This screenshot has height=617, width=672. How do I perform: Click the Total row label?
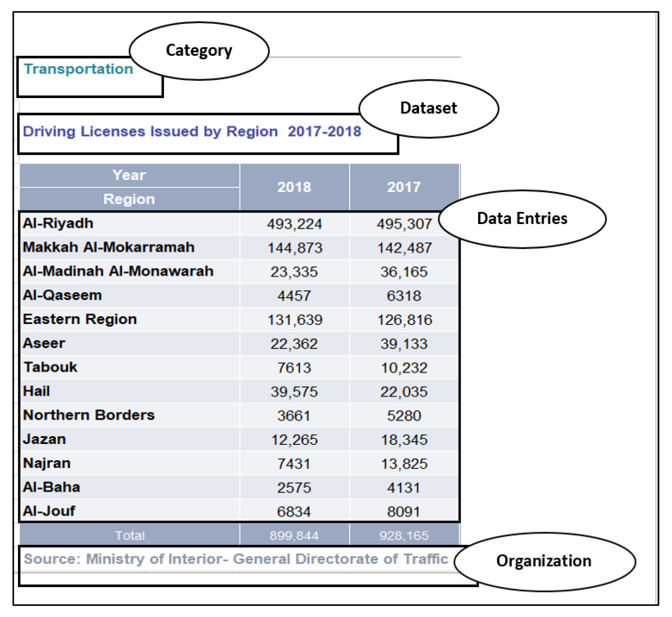[x=130, y=536]
